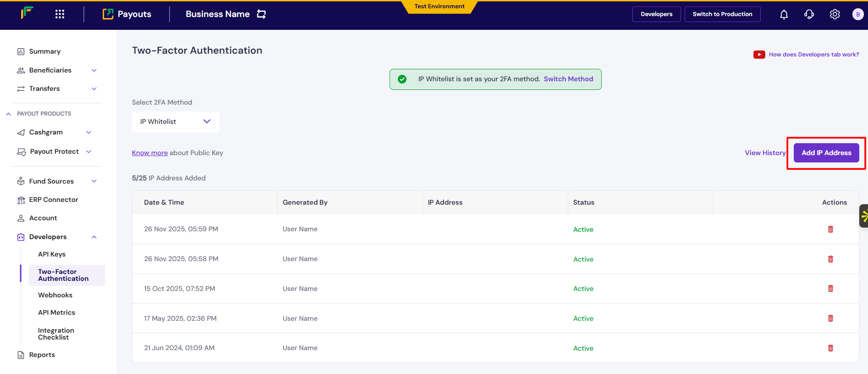Open the API Keys submenu item
The image size is (868, 374).
pos(52,254)
